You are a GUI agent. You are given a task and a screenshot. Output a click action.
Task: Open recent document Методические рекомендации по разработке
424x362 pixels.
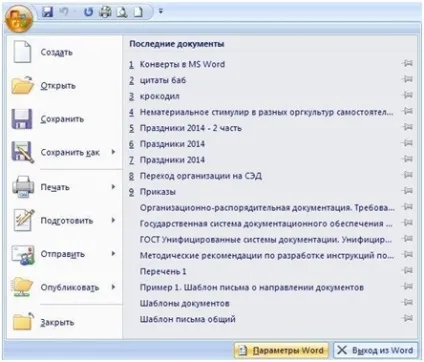(267, 256)
